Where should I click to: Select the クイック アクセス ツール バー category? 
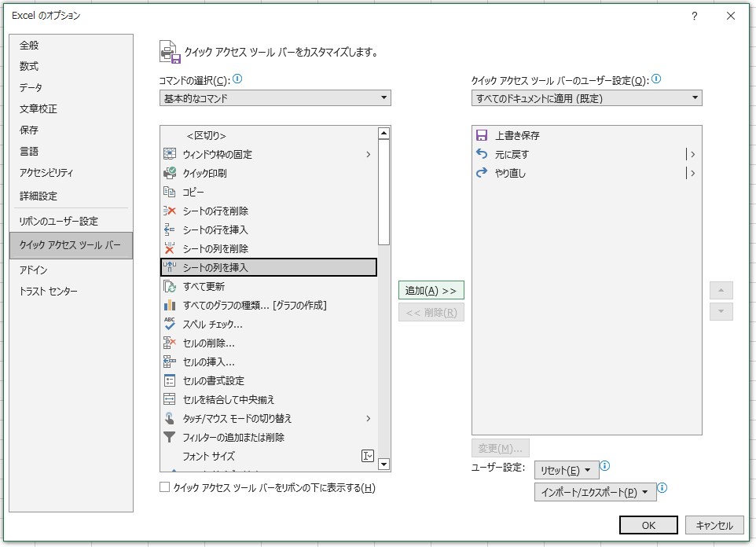(71, 245)
